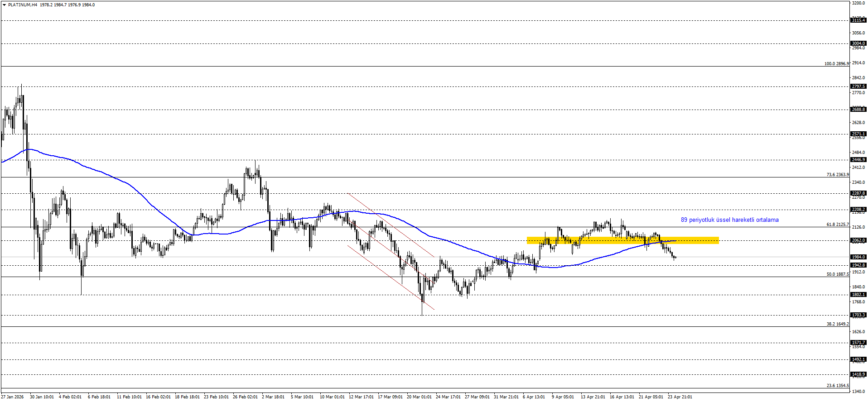Screen dimensions: 868x402
Task: Click the 26 Feb 02:01 time label
Action: point(245,397)
